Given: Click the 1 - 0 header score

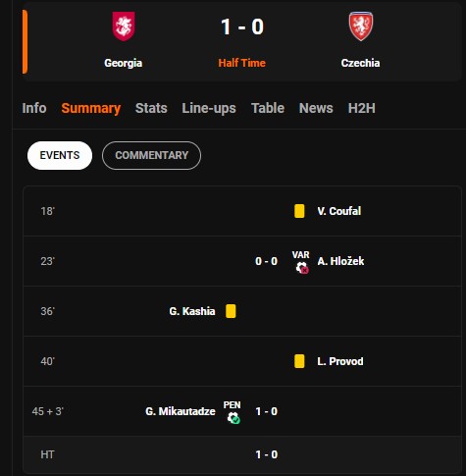Looking at the screenshot, I should 242,26.
